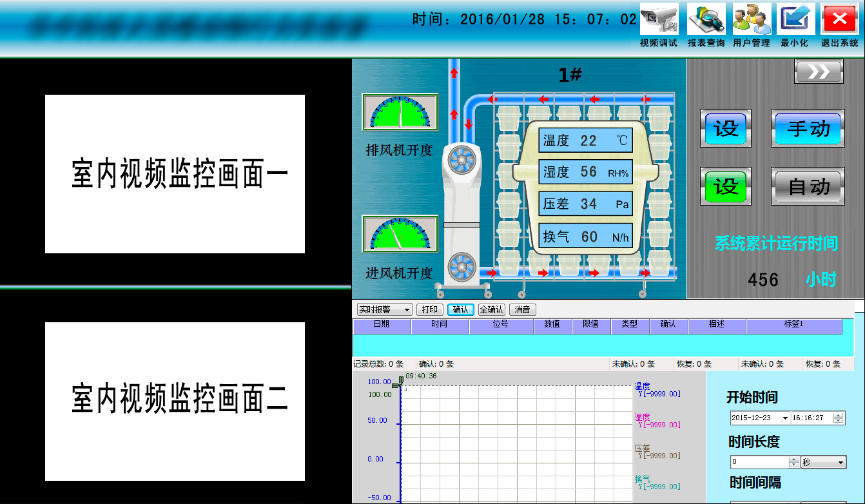Click the double-arrow next page button
This screenshot has width=865, height=504.
pos(819,72)
